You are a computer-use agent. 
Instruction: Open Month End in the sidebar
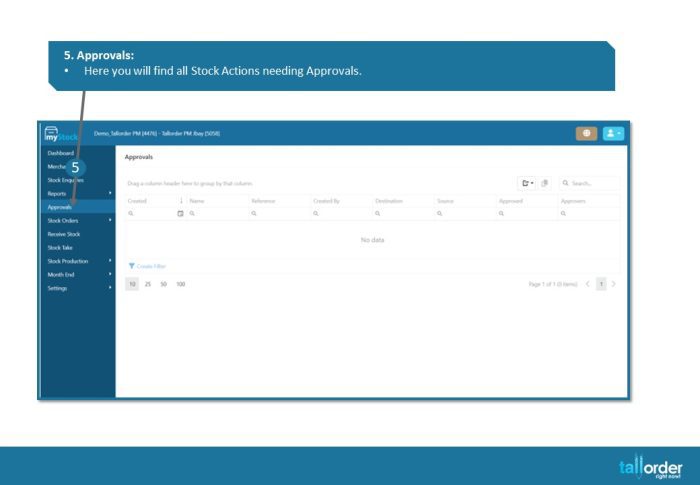61,275
